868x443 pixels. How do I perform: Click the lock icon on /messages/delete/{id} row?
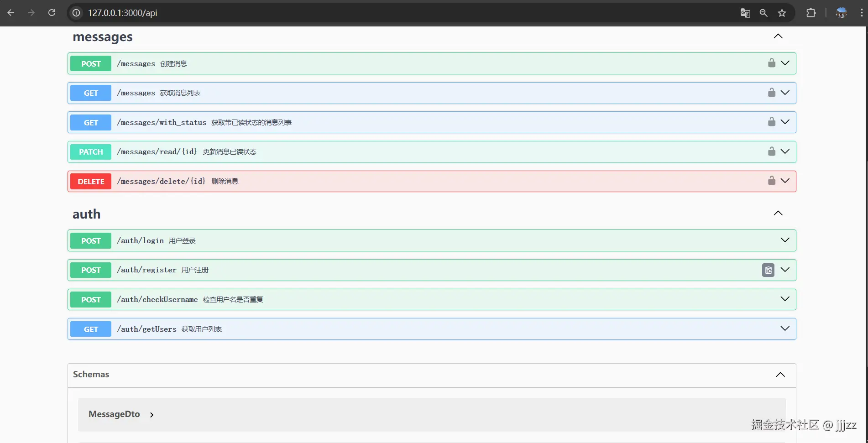(x=772, y=181)
